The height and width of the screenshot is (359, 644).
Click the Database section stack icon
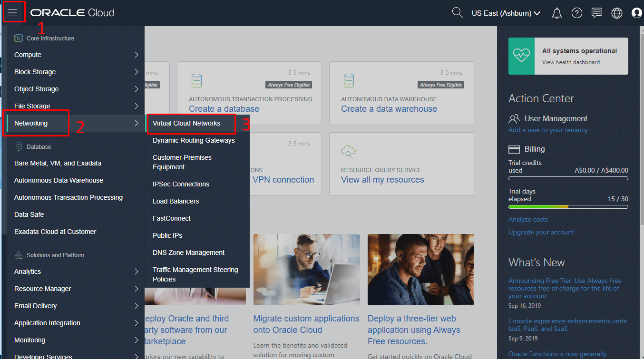(x=19, y=146)
